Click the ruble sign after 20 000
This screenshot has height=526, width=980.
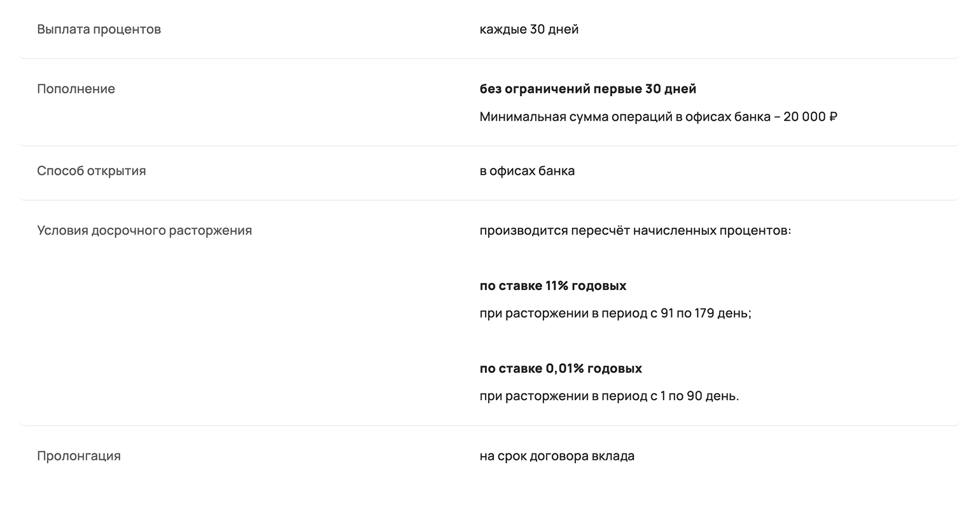833,117
